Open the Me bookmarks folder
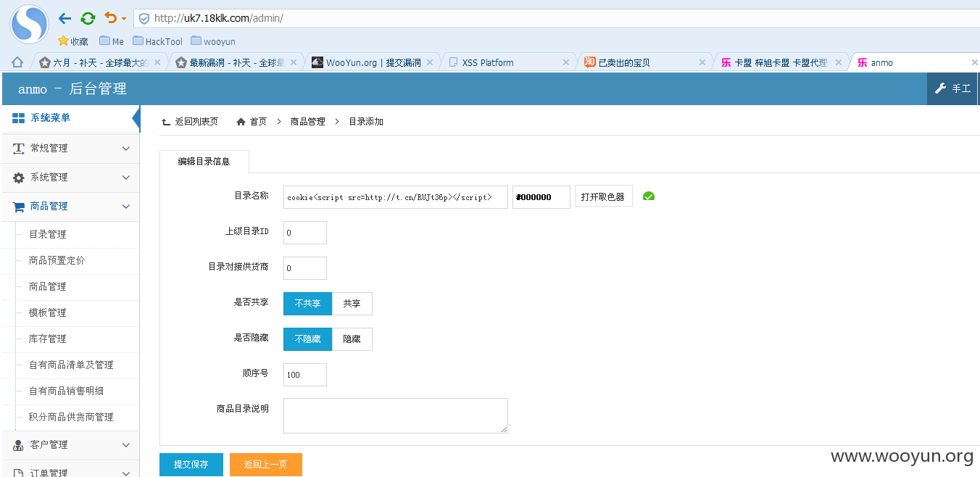Screen dimensions: 980x477 [x=112, y=41]
